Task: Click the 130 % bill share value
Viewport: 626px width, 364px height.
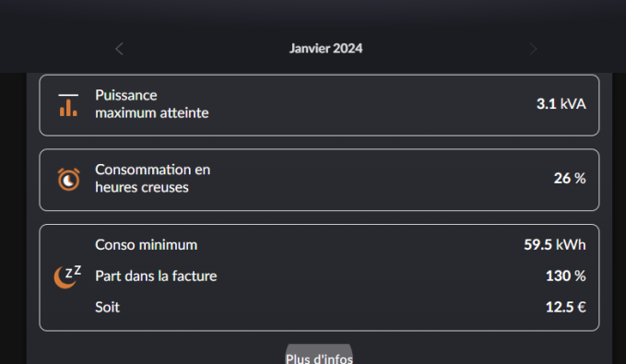Action: point(566,276)
